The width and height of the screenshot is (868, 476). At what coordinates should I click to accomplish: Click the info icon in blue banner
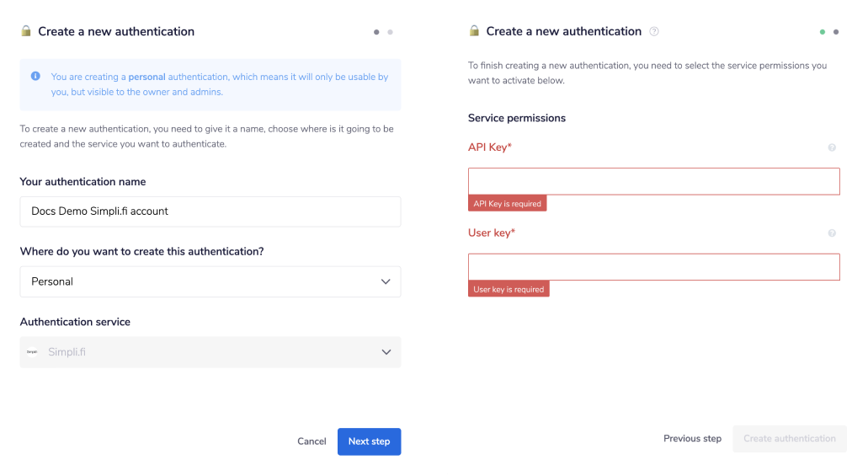coord(35,77)
